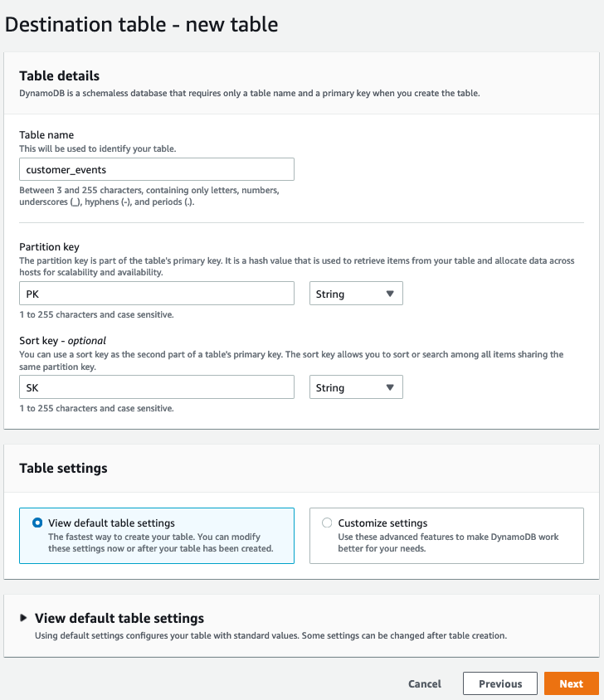
Task: Go back with the Previous button
Action: point(500,684)
